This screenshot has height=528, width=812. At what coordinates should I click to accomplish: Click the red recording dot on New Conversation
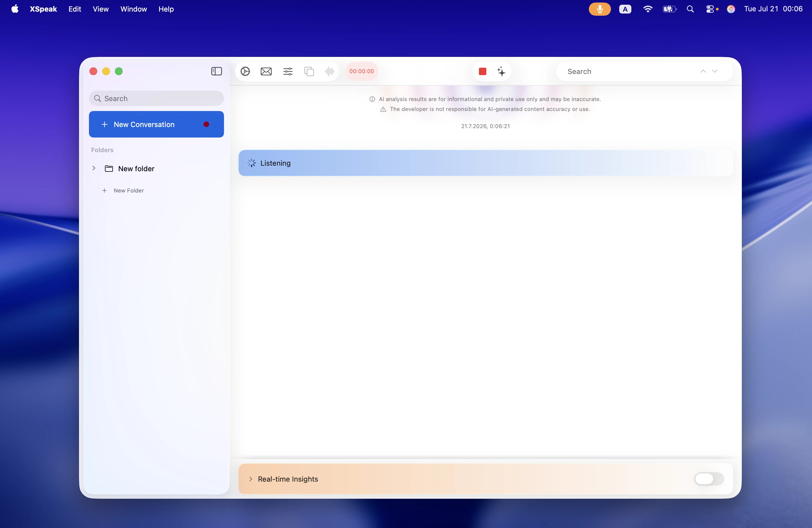tap(206, 125)
